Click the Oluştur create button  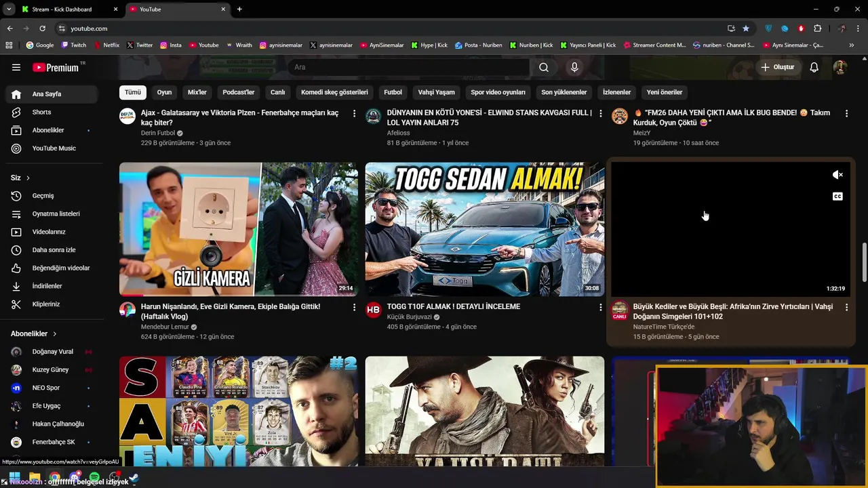click(x=777, y=67)
